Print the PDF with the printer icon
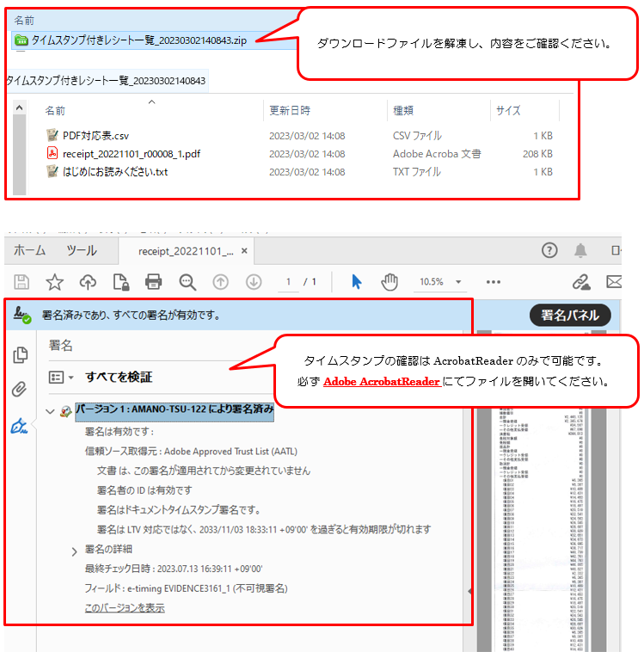This screenshot has height=664, width=644. tap(153, 281)
